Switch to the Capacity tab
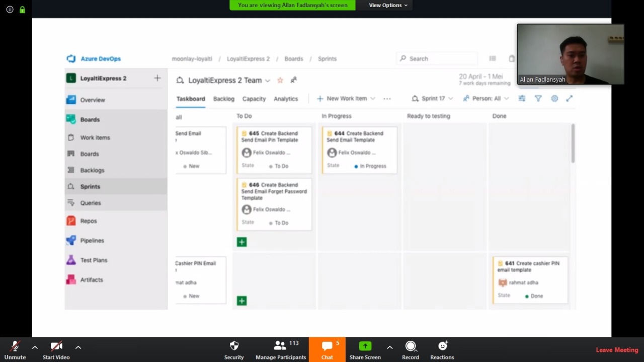 point(254,99)
